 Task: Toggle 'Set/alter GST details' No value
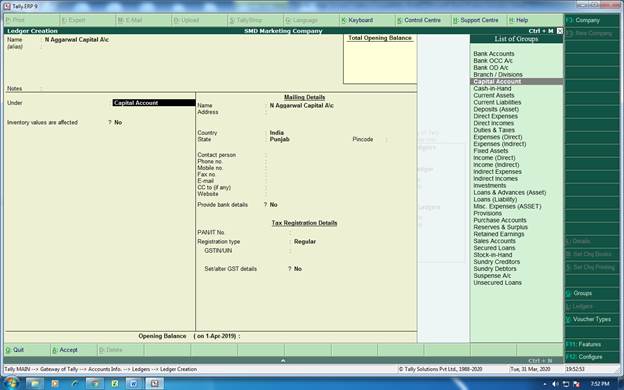[x=298, y=269]
